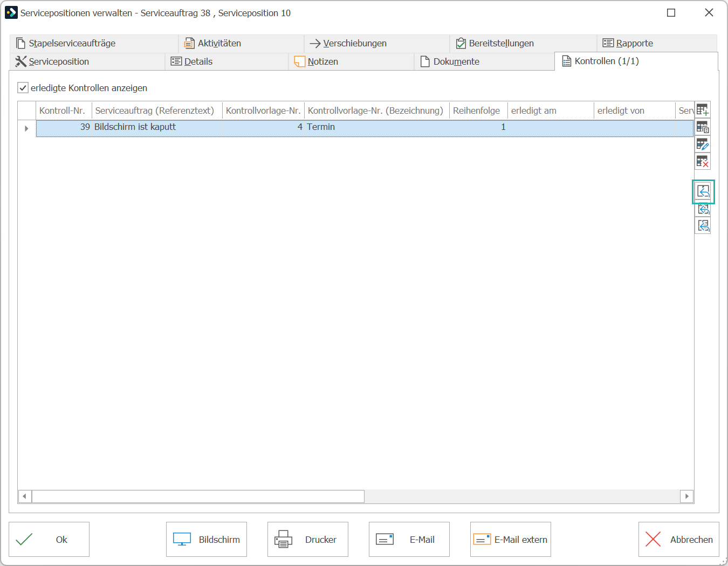
Task: View the Notizen tab
Action: (x=351, y=61)
